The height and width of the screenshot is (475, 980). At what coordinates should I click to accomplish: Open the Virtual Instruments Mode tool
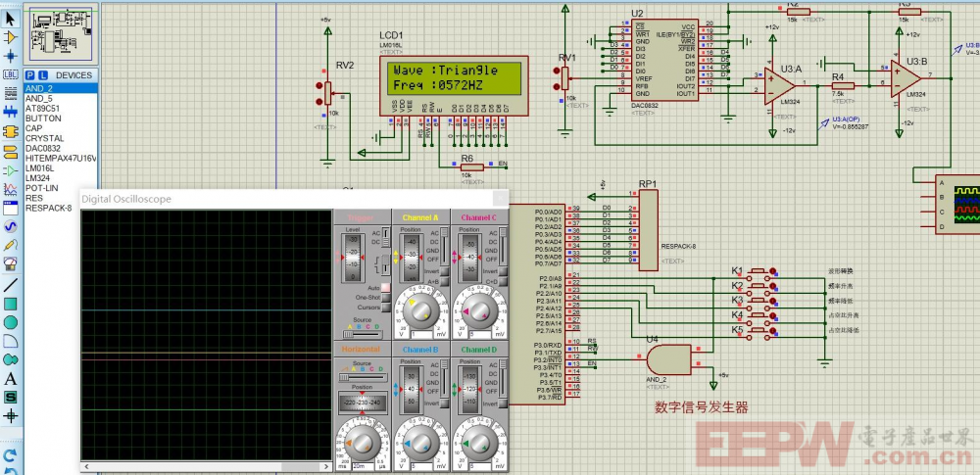pyautogui.click(x=10, y=264)
